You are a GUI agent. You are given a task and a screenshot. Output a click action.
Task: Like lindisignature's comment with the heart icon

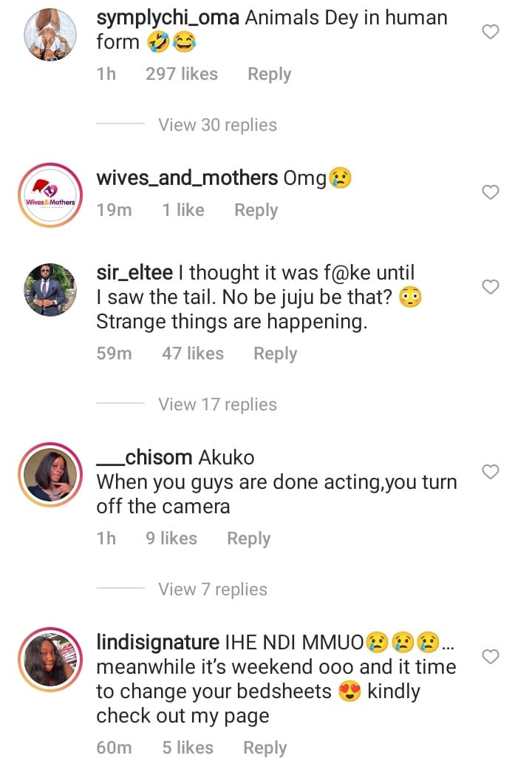[491, 657]
